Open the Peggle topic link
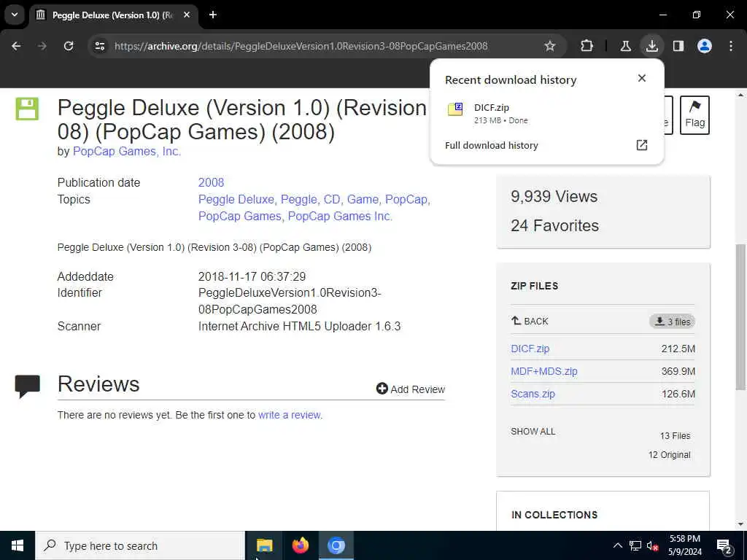The image size is (747, 560). pyautogui.click(x=298, y=199)
